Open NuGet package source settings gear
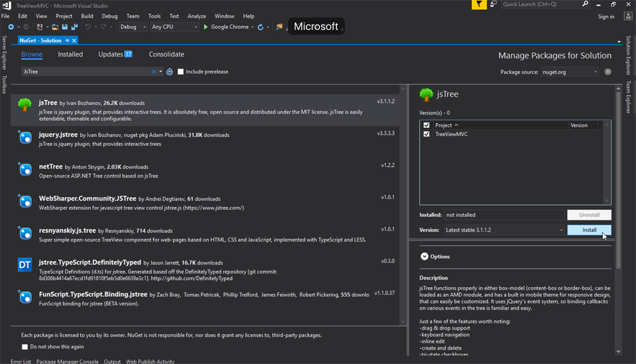Viewport: 636px width, 364px height. pyautogui.click(x=608, y=72)
